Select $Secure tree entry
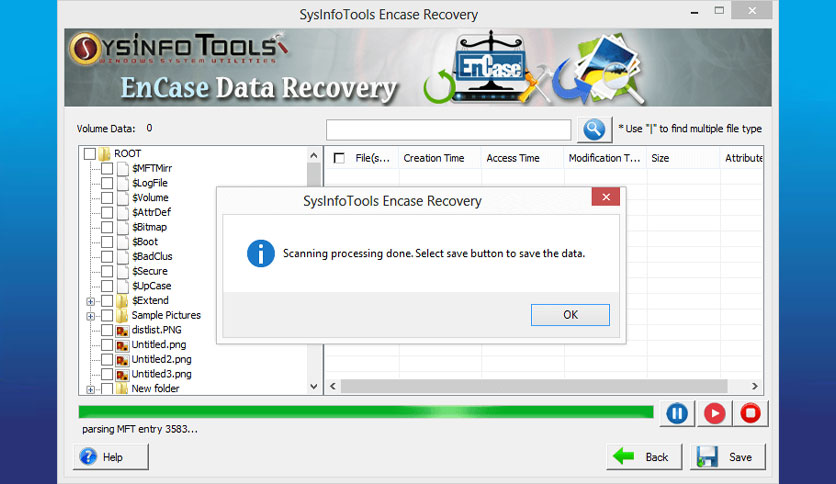Viewport: 836px width, 484px height. [150, 271]
